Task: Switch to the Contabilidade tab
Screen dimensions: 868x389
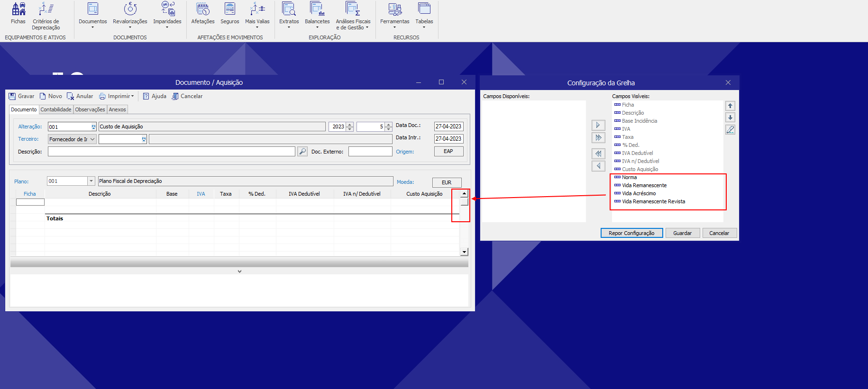Action: pos(56,109)
